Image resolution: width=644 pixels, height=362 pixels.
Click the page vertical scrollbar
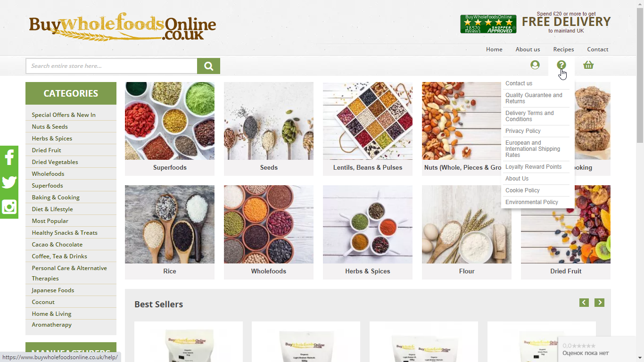[640, 181]
